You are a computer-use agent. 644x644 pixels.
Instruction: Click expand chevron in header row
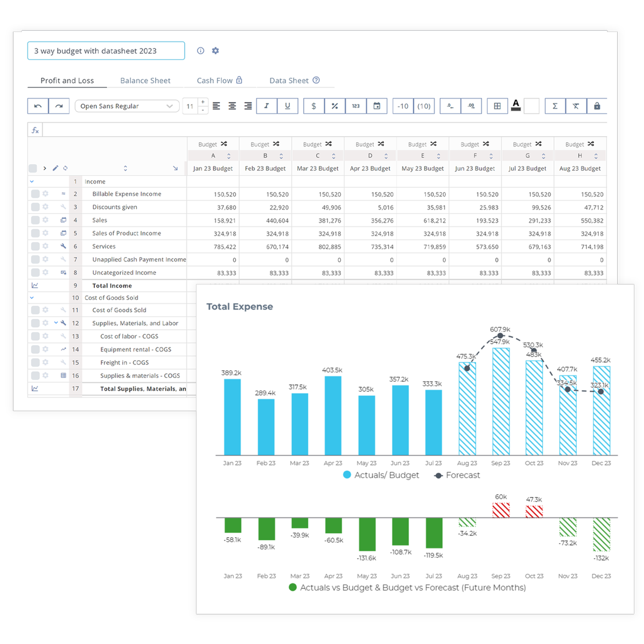45,168
